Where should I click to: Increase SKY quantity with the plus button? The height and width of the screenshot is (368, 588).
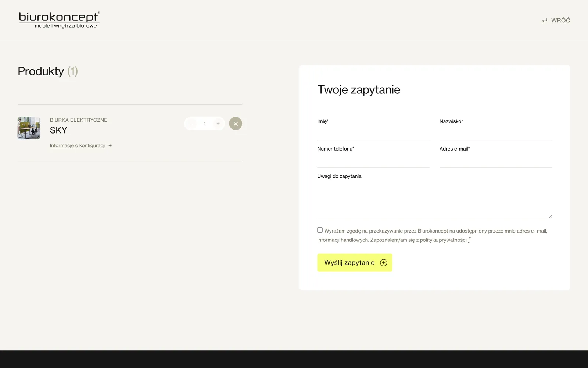tap(218, 124)
